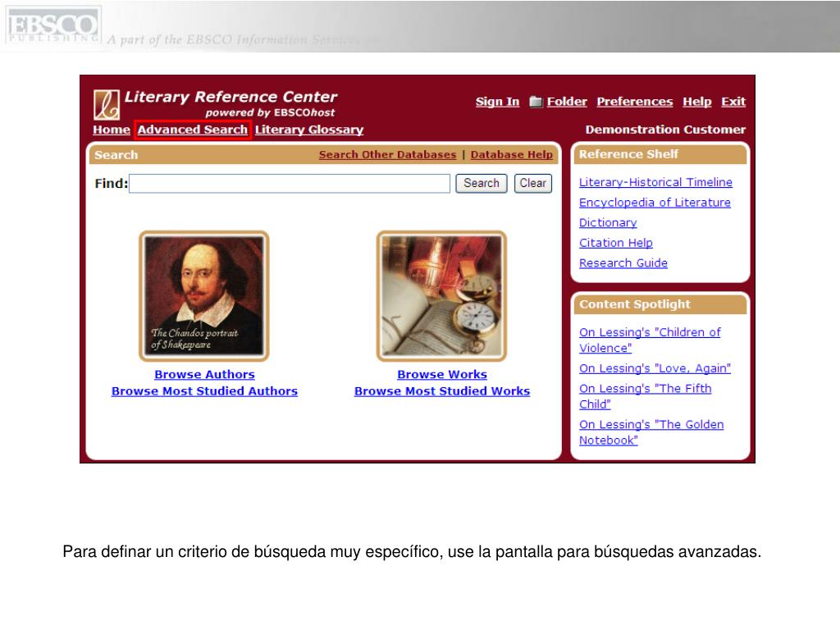Viewport: 840px width, 630px height.
Task: Open the Literary Glossary
Action: [x=309, y=130]
